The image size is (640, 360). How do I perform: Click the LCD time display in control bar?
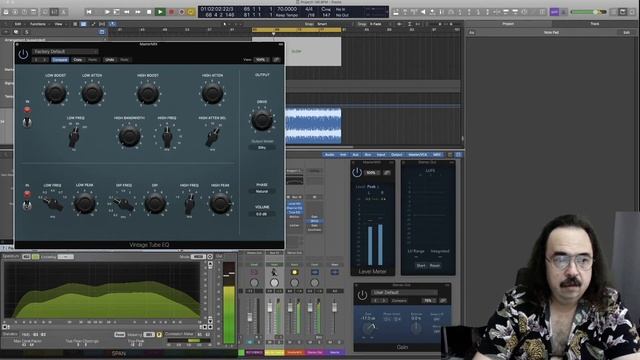click(x=293, y=12)
